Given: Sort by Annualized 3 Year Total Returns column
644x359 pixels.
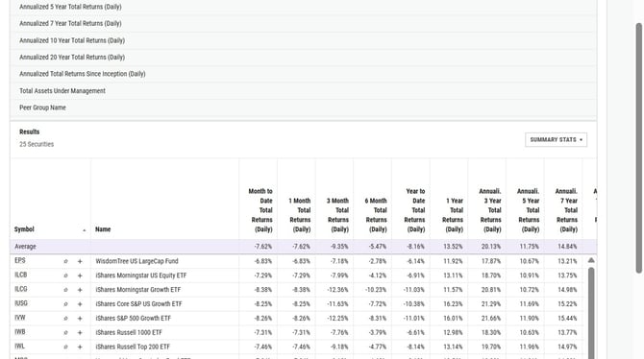Looking at the screenshot, I should 490,210.
